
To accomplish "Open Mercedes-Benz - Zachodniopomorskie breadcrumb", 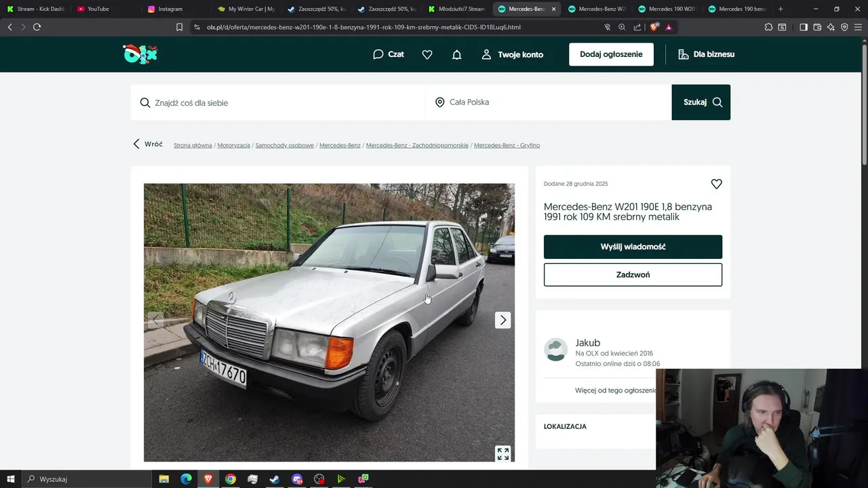I will pyautogui.click(x=417, y=145).
